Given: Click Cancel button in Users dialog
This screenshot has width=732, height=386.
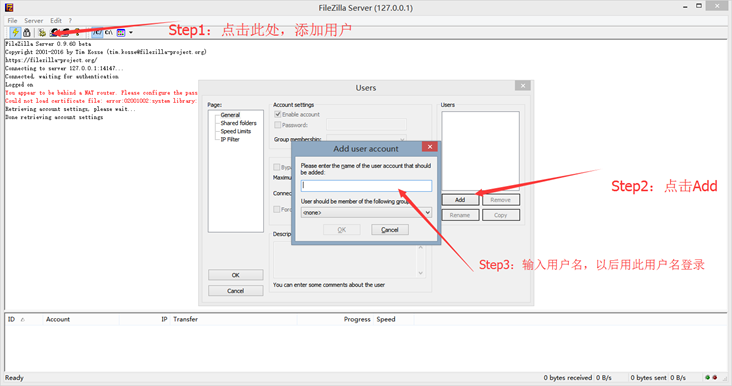Looking at the screenshot, I should tap(236, 291).
